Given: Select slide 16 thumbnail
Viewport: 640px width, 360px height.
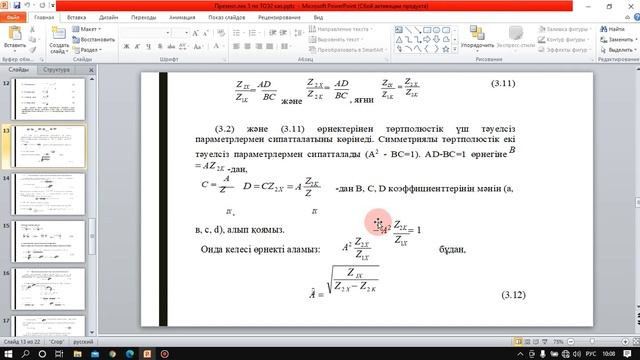Looking at the screenshot, I should [49, 289].
